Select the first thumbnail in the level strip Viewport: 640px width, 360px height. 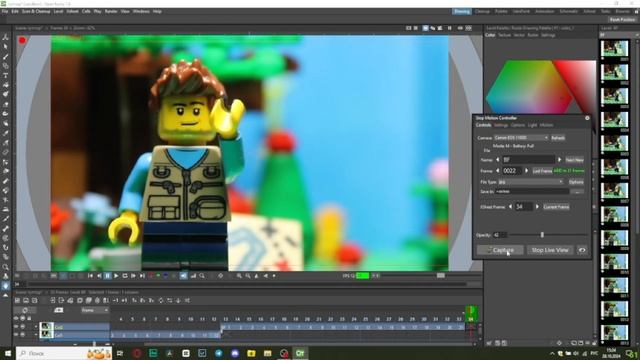coord(614,49)
